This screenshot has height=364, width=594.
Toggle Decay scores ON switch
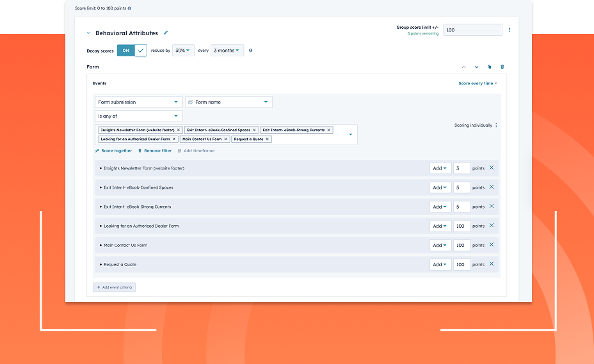pyautogui.click(x=132, y=51)
